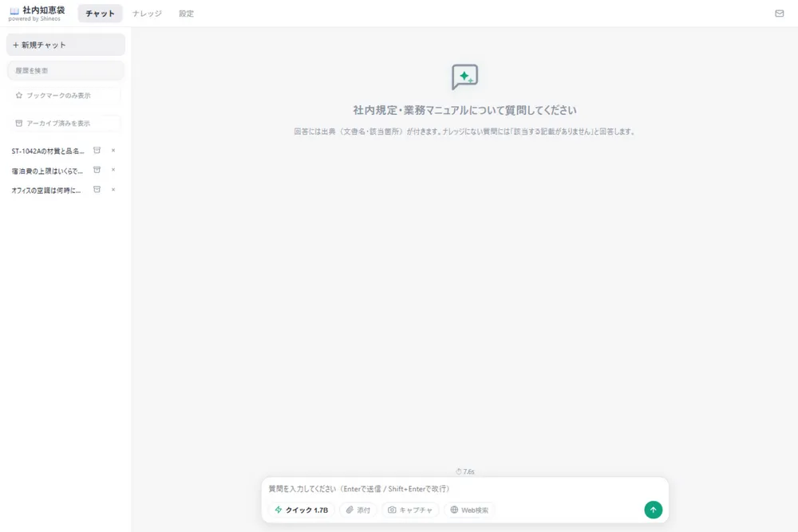
Task: Open chat 宿泊費の上限はいくらで
Action: (x=47, y=171)
